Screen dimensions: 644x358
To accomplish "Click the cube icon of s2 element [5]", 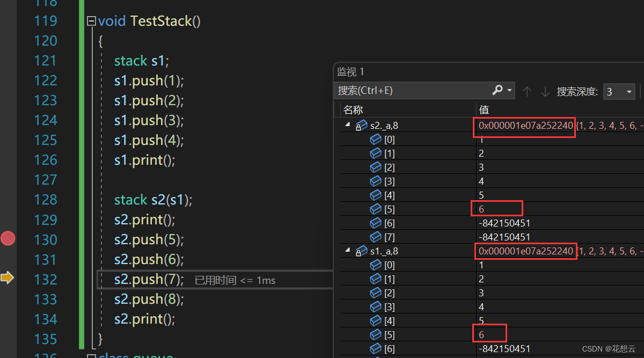I will 376,209.
